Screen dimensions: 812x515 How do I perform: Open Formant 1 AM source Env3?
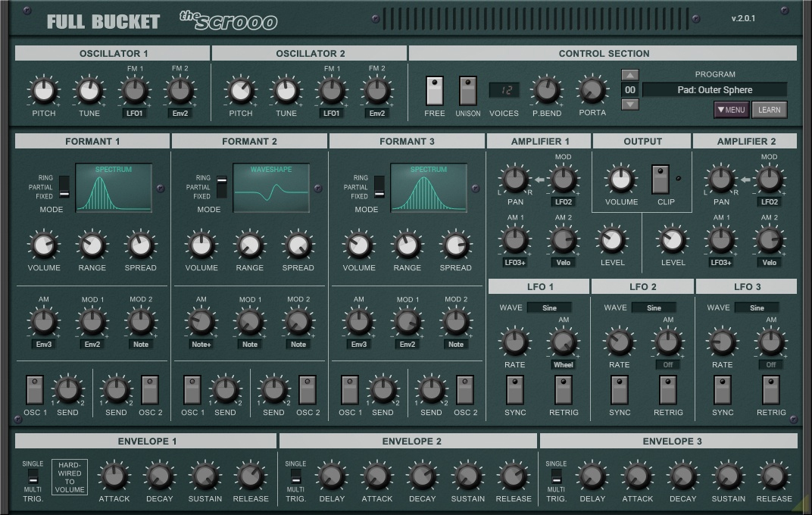(x=44, y=344)
